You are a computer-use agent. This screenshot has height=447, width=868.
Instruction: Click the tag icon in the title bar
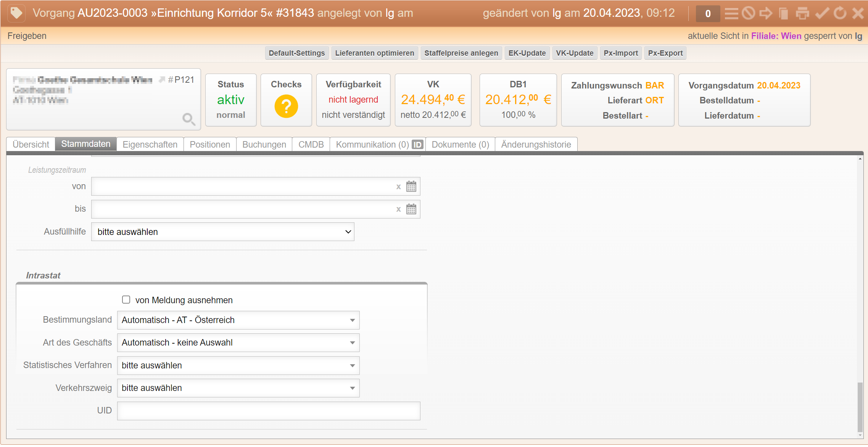[16, 13]
